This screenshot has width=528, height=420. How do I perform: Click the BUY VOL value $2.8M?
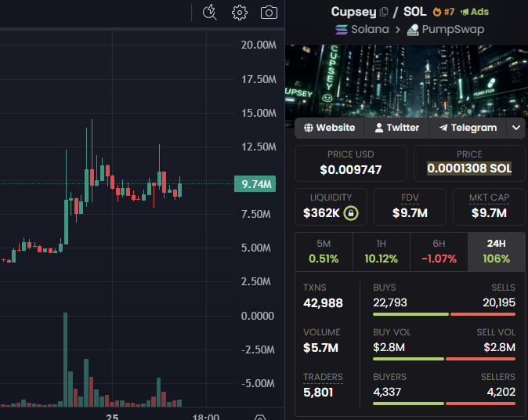[x=389, y=347]
